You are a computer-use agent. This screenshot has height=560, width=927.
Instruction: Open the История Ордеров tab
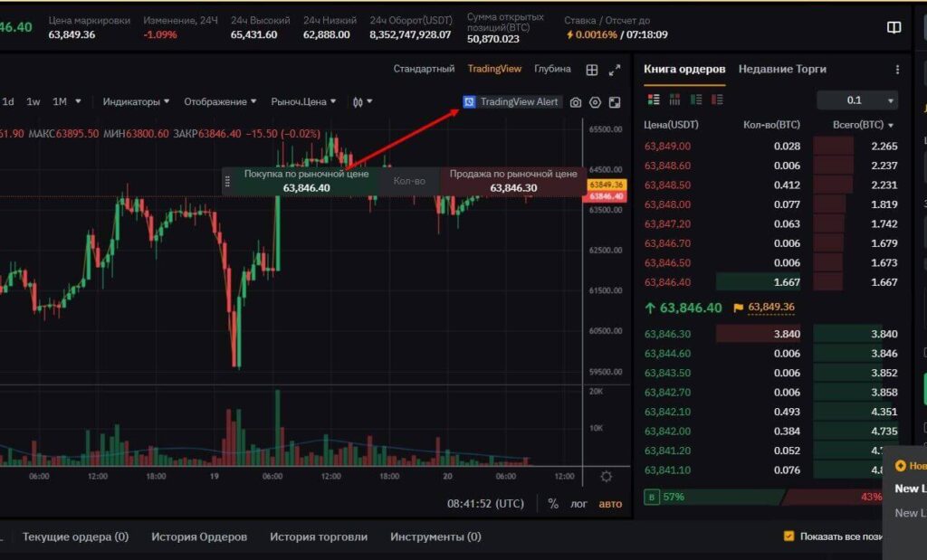(199, 536)
